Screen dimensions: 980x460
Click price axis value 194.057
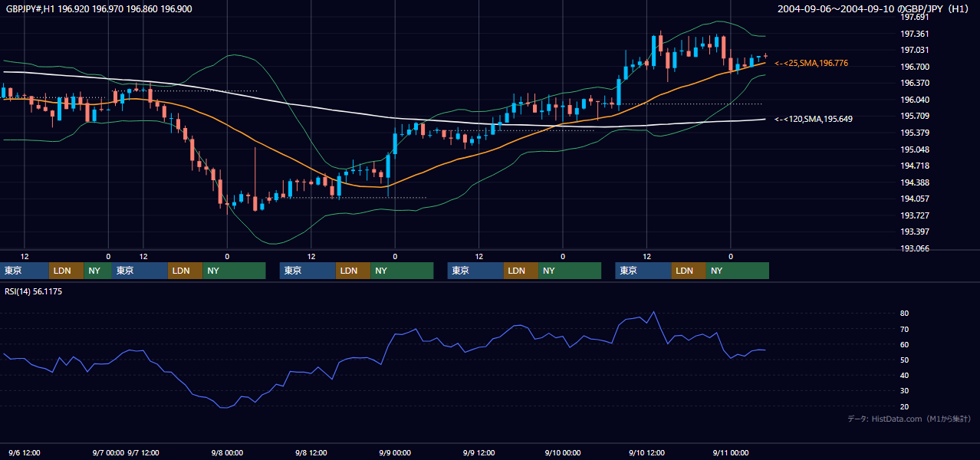coord(913,199)
